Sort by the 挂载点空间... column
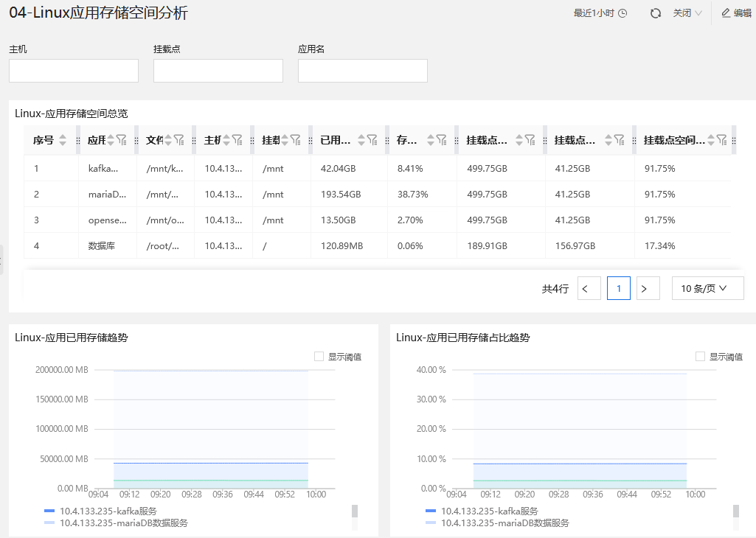Screen dimensions: 756x538 711,140
